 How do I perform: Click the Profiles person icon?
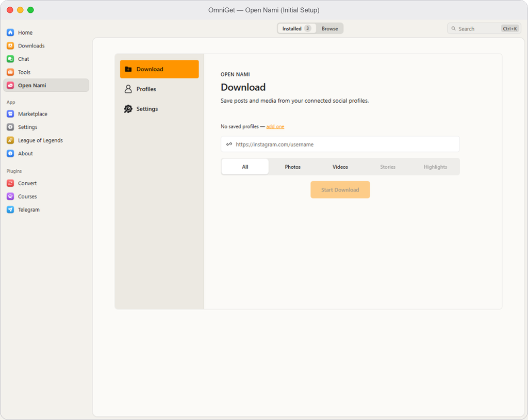[128, 89]
